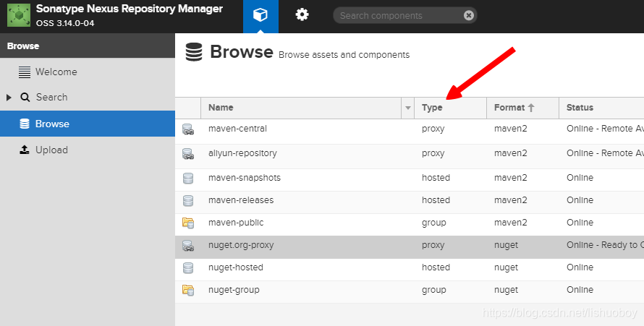Sort by the Type column header
Viewport: 644px width, 326px height.
(451, 108)
